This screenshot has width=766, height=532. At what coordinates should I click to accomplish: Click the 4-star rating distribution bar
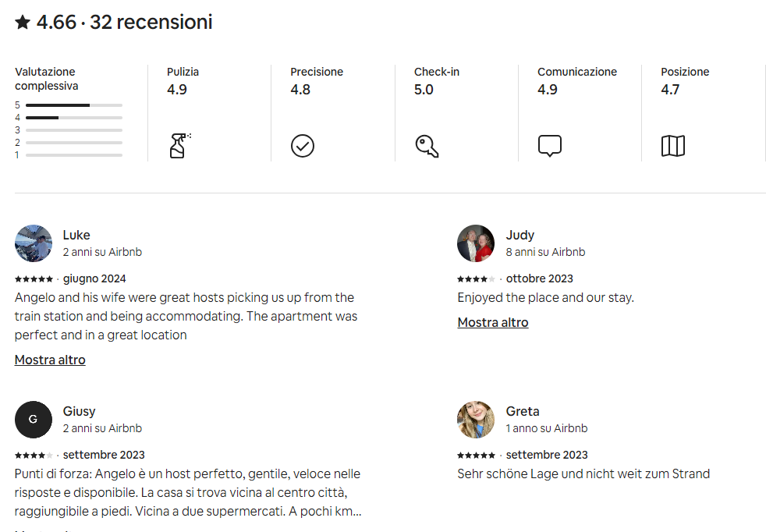[74, 118]
